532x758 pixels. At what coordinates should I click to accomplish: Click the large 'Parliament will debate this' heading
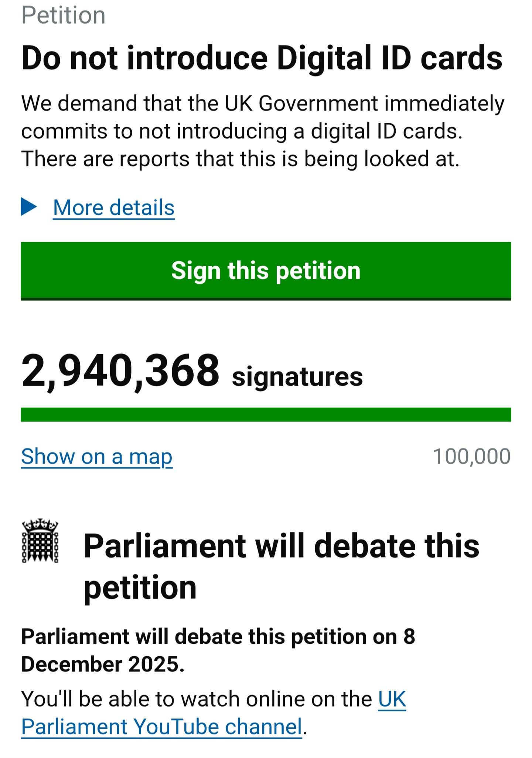tap(282, 546)
